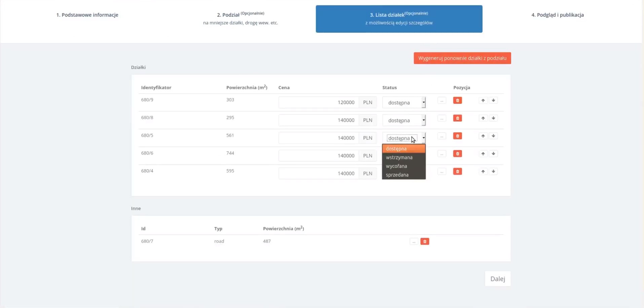644x308 pixels.
Task: Delete plot 680/9 with trash icon
Action: 457,100
